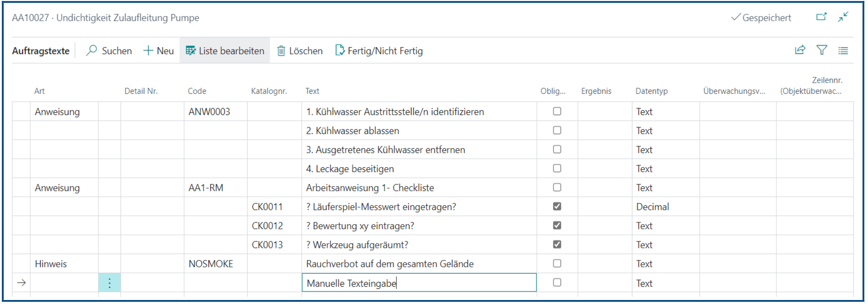Screen dimensions: 868x304
Task: Click text 'Arbeitsanweisung 1- Checkliste'
Action: pyautogui.click(x=370, y=188)
